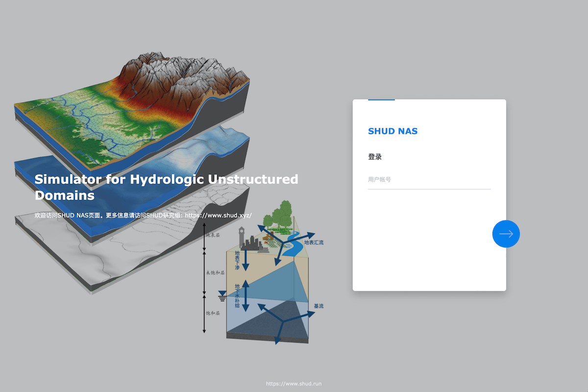Click the Simulator for Hydrologic Unstructured Domains headline
The width and height of the screenshot is (588, 392).
click(x=166, y=187)
